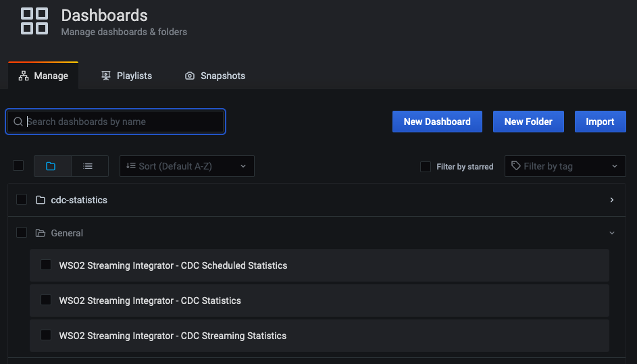Open the Manage tab
The height and width of the screenshot is (364, 637).
click(x=43, y=76)
